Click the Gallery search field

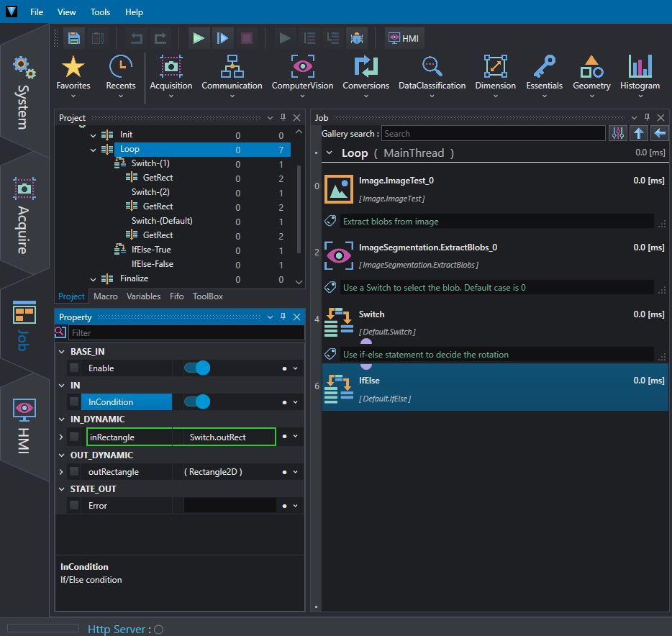tap(493, 134)
